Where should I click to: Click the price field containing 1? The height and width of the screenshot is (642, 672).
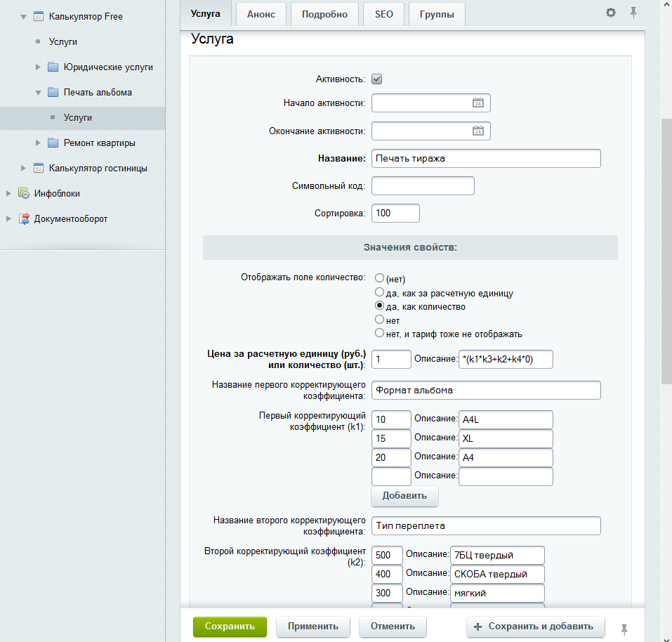[x=391, y=359]
